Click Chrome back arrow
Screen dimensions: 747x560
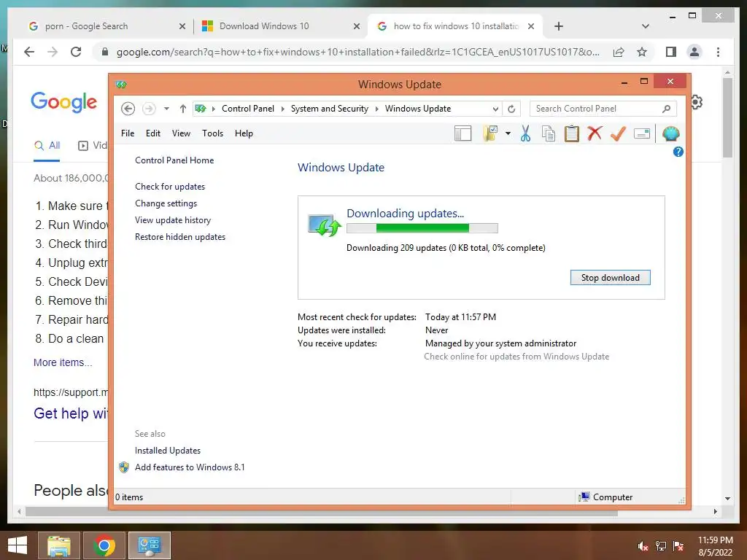pyautogui.click(x=29, y=52)
